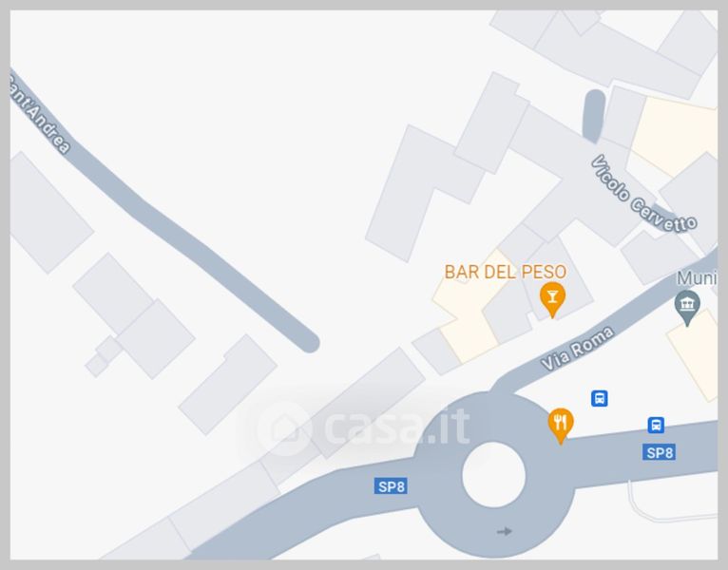Click the roundabout direction arrow
The image size is (728, 570).
pos(505,531)
